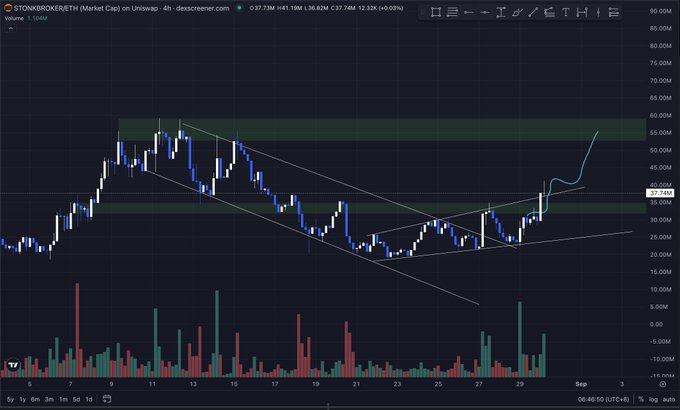Select the Date range tool
Viewport: 680px width, 410px height.
pyautogui.click(x=582, y=12)
